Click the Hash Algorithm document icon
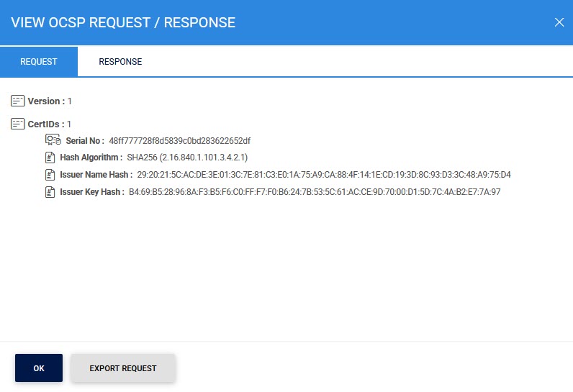Image resolution: width=573 pixels, height=392 pixels. coord(50,158)
